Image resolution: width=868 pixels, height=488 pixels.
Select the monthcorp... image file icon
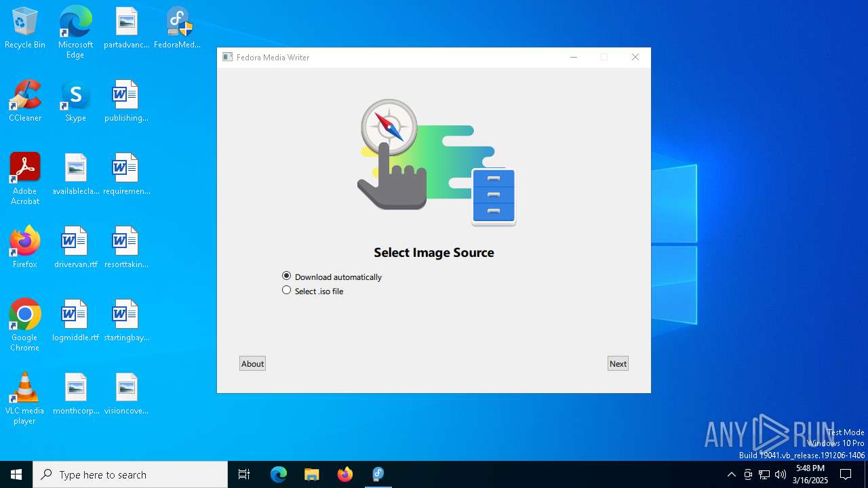pyautogui.click(x=75, y=394)
